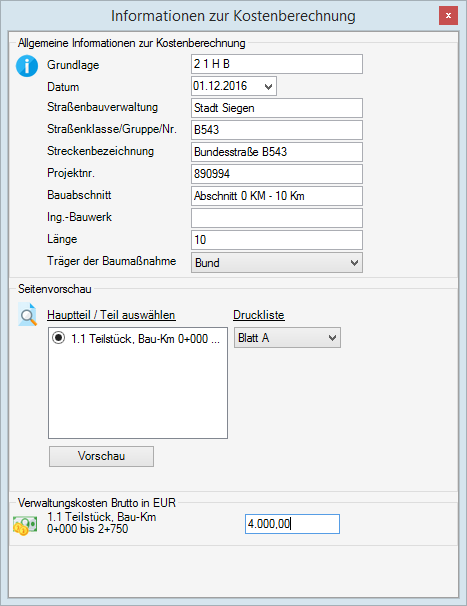Click the Straßenbauverwaltung label
467x606 pixels.
point(102,107)
